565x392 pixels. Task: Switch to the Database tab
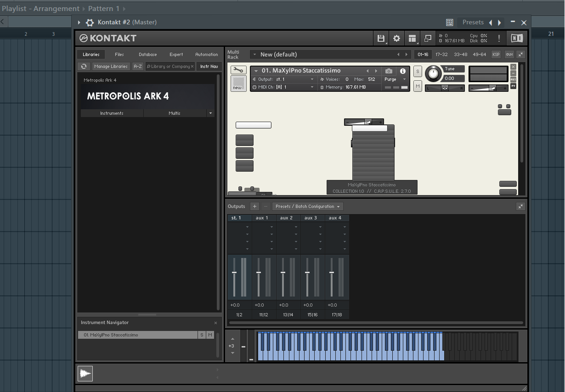coord(148,54)
